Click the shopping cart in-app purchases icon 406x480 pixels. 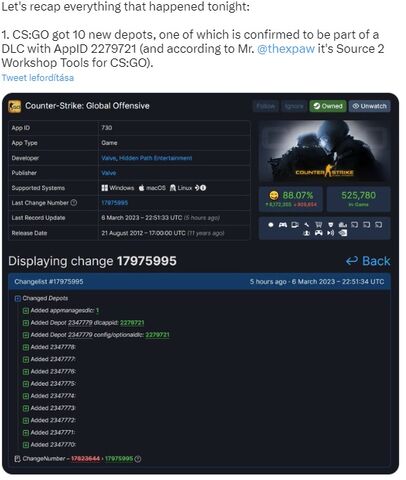tap(318, 225)
